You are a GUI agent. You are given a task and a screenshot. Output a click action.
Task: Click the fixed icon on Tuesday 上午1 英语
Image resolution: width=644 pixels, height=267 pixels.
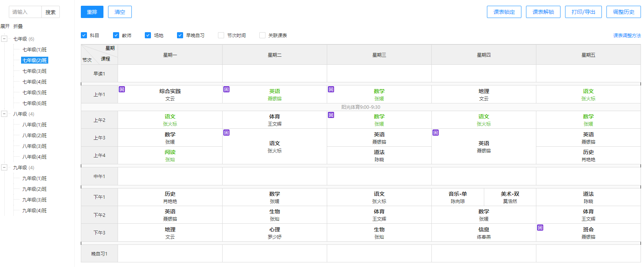point(226,90)
